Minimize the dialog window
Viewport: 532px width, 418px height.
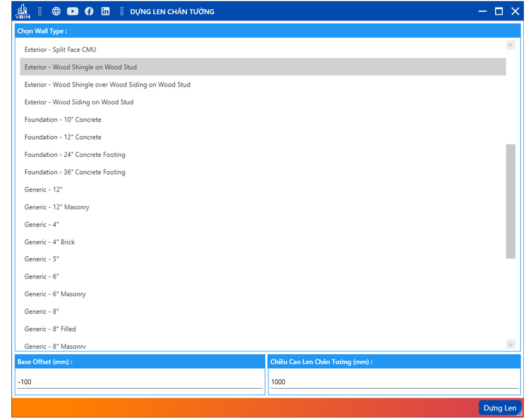tap(483, 11)
